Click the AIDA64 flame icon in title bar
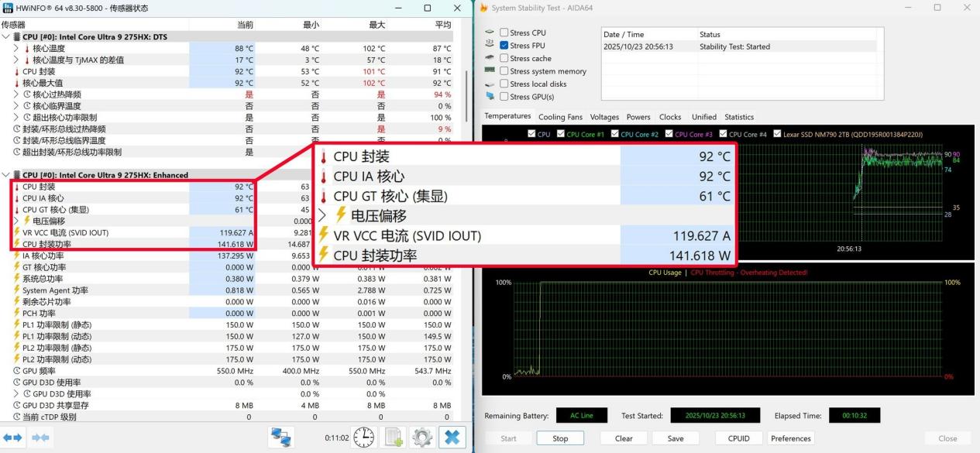The image size is (980, 453). (x=484, y=8)
